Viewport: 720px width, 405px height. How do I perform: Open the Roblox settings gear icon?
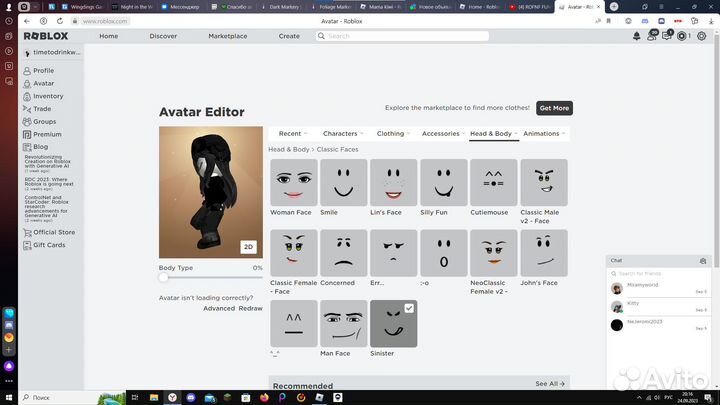tap(702, 36)
